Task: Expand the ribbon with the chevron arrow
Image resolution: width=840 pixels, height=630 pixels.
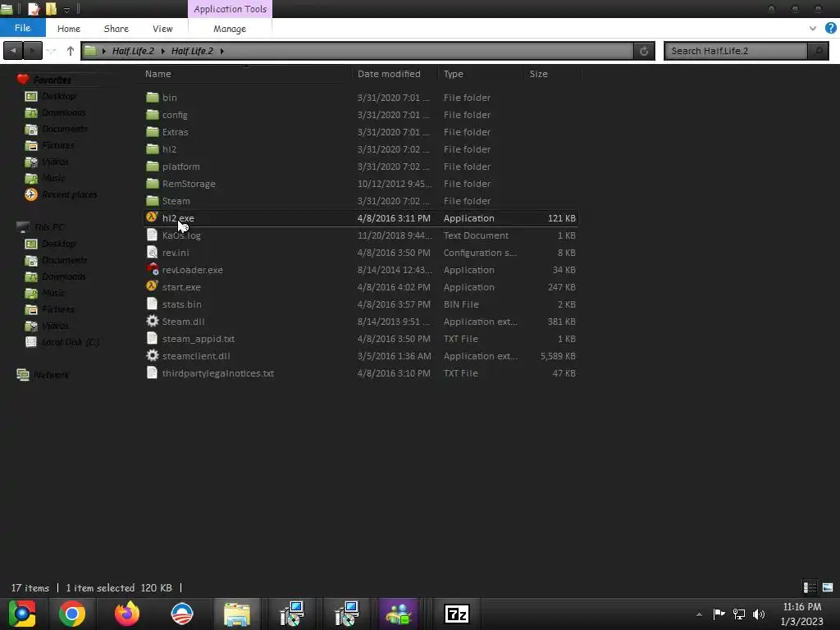Action: point(813,29)
